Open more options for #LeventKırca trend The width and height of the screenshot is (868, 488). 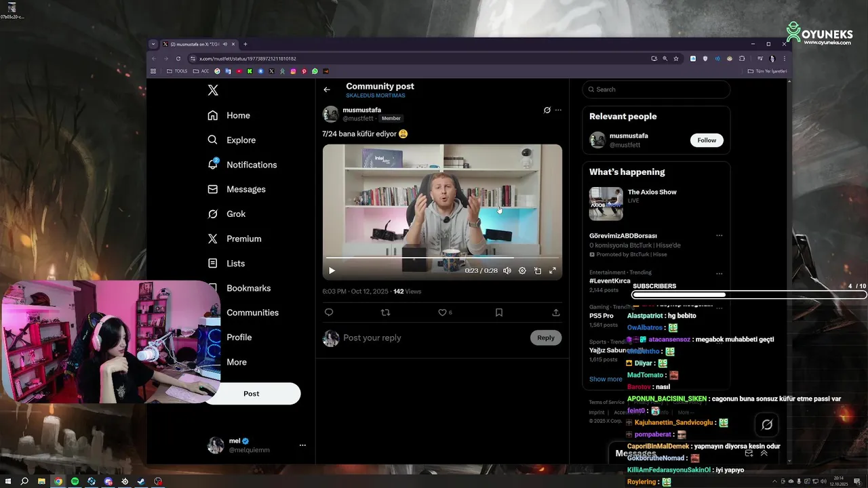719,274
